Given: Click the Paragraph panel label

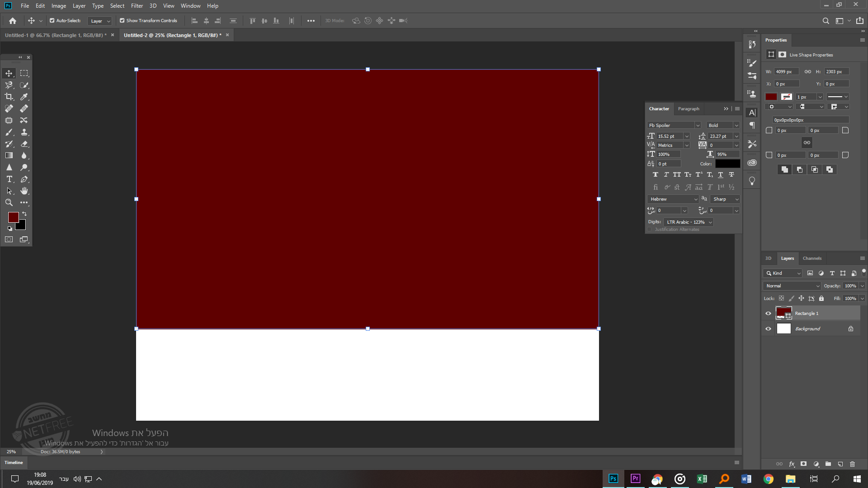Looking at the screenshot, I should (x=688, y=108).
